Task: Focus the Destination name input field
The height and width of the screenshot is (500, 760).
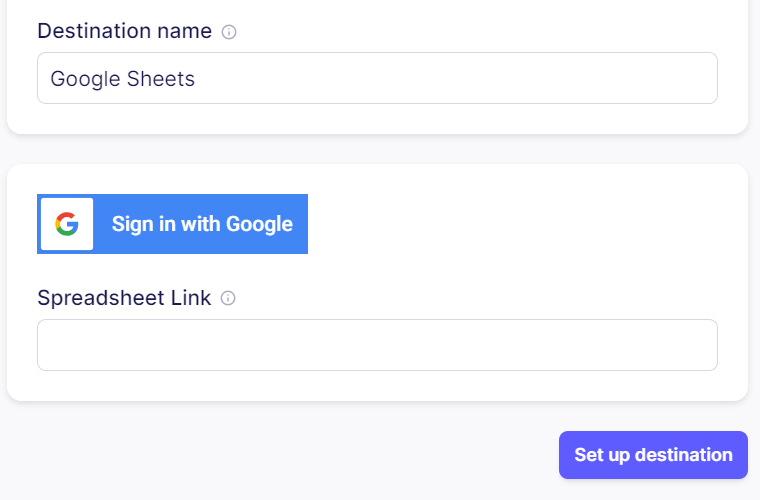Action: coord(377,78)
